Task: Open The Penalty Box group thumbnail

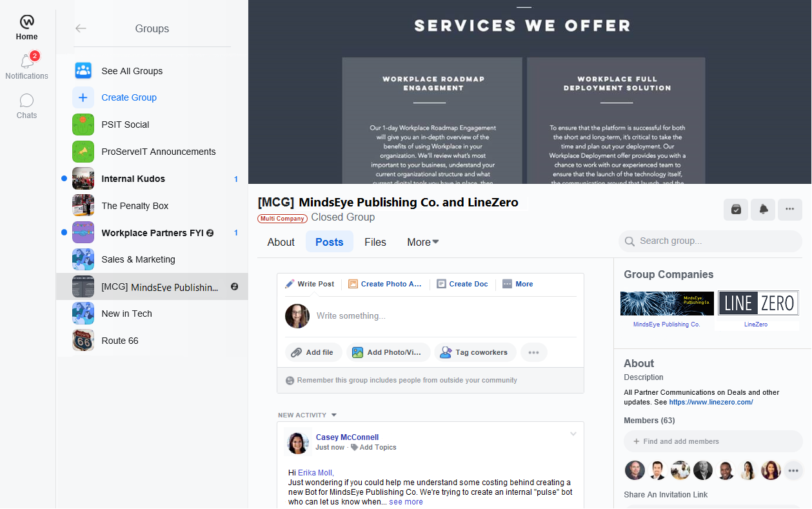Action: click(83, 206)
